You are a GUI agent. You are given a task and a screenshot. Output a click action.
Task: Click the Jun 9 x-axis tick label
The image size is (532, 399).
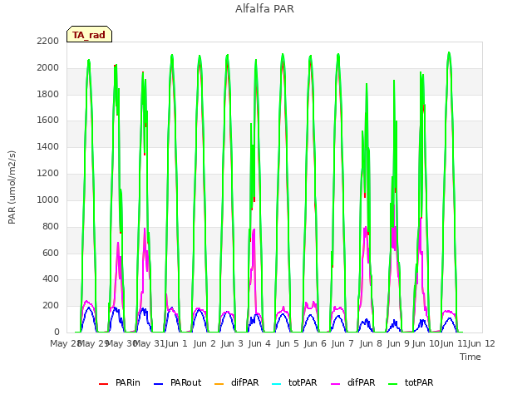point(398,343)
